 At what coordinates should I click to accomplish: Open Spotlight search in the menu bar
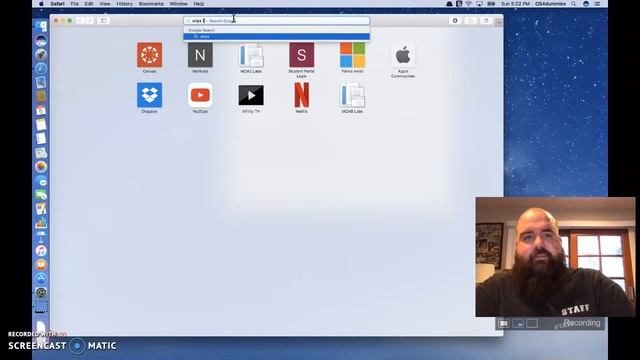(x=573, y=4)
